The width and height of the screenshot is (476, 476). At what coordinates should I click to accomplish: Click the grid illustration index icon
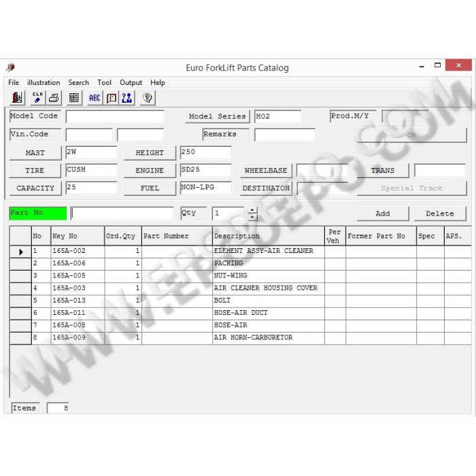point(74,98)
